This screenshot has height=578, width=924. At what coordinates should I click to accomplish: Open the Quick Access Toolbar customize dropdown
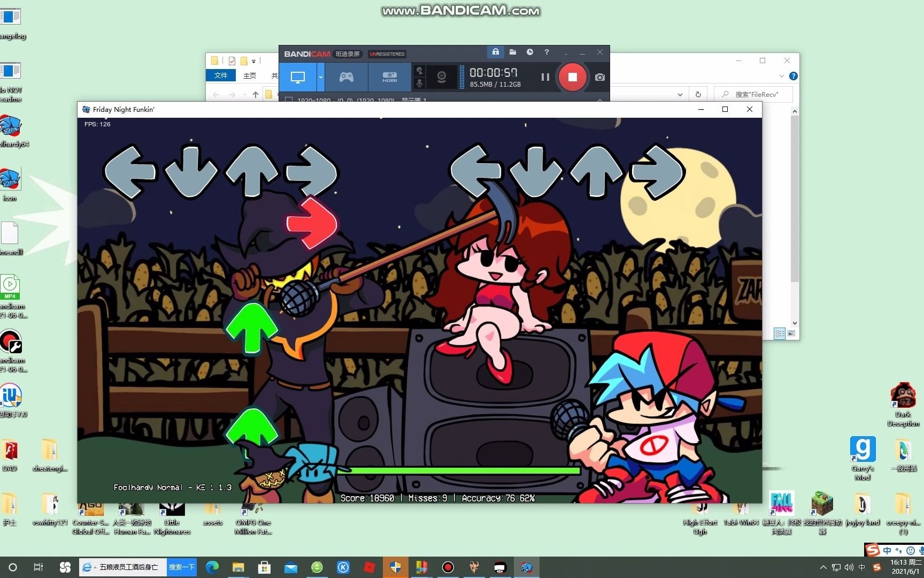(x=253, y=61)
